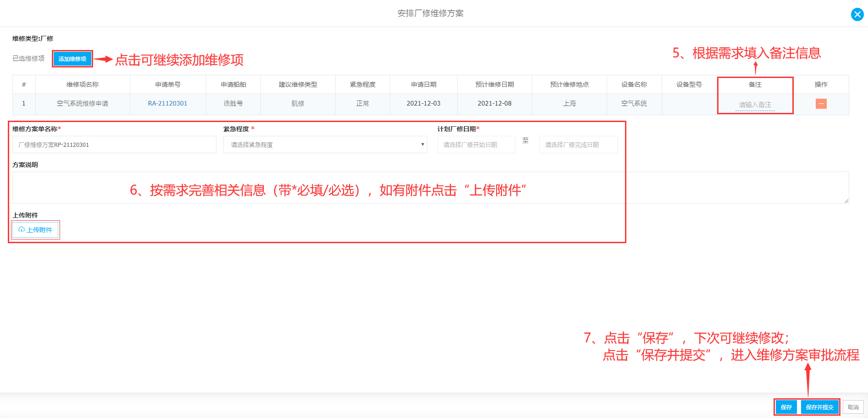Click the 取消 button
868x418 pixels.
pos(853,407)
